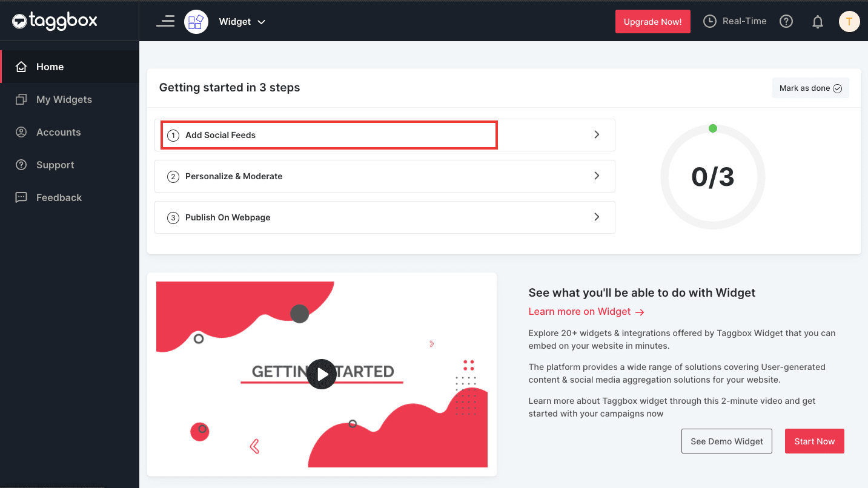This screenshot has width=868, height=488.
Task: Expand Add Social Feeds step
Action: (x=385, y=135)
